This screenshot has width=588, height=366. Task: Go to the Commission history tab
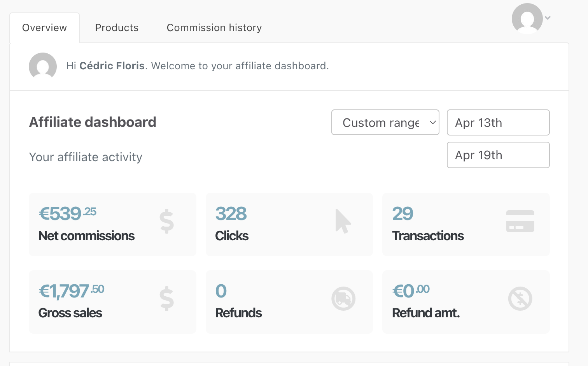pyautogui.click(x=214, y=28)
